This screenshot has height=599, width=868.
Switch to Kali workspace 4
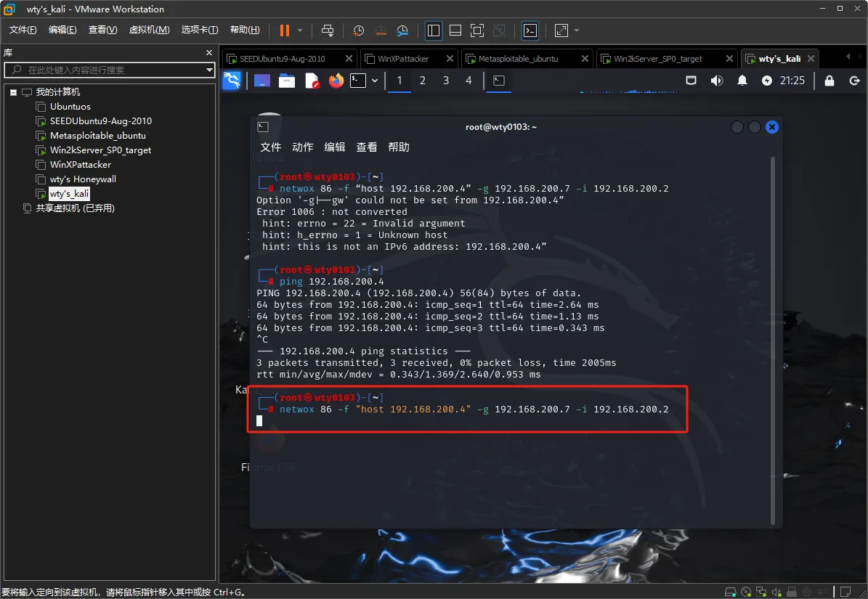pos(469,81)
